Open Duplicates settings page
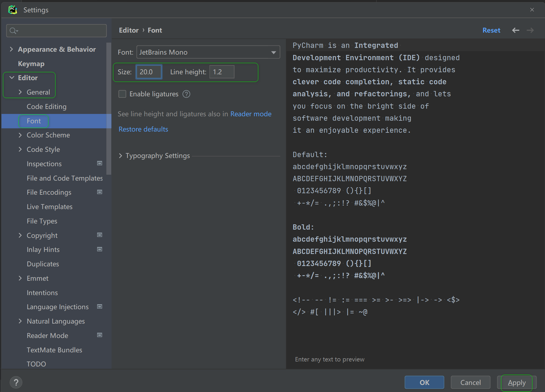Viewport: 545px width, 392px height. pos(43,264)
